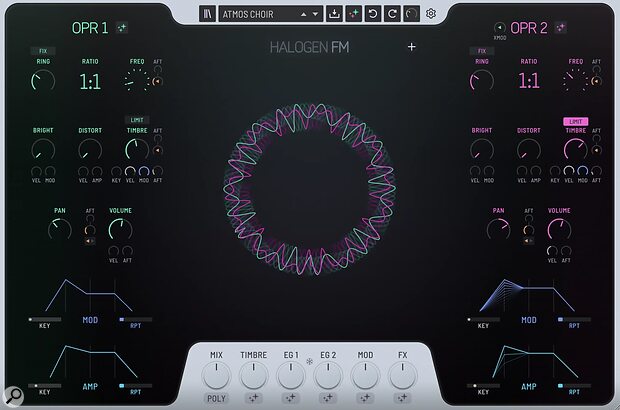
Task: Click the bottom MIX macro knob
Action: point(216,375)
